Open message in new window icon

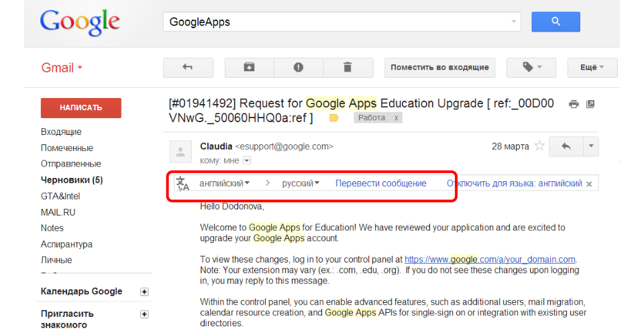(590, 104)
